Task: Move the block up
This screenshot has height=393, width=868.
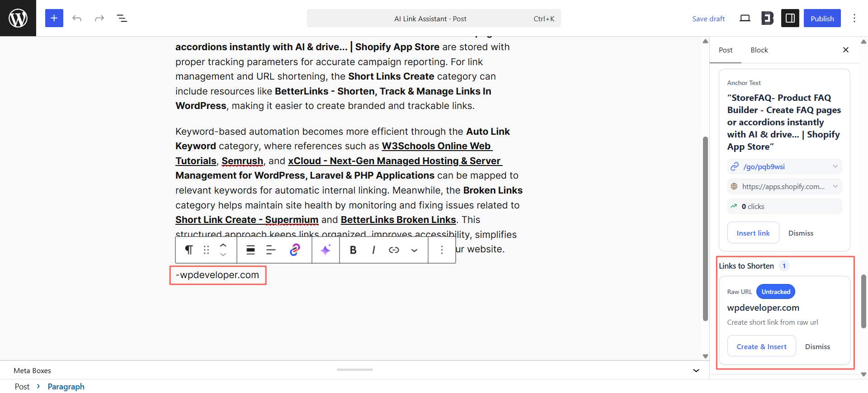Action: point(223,245)
